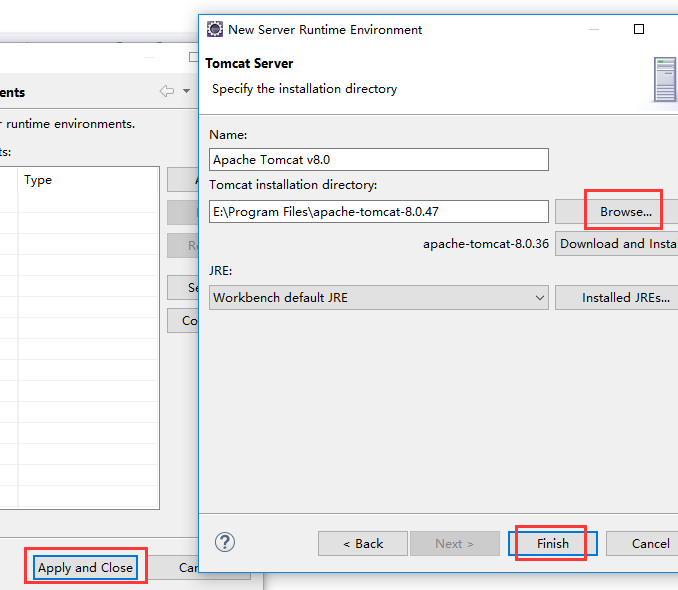Click Apply and Close in Preferences window
Viewport: 678px width, 590px height.
coord(86,568)
